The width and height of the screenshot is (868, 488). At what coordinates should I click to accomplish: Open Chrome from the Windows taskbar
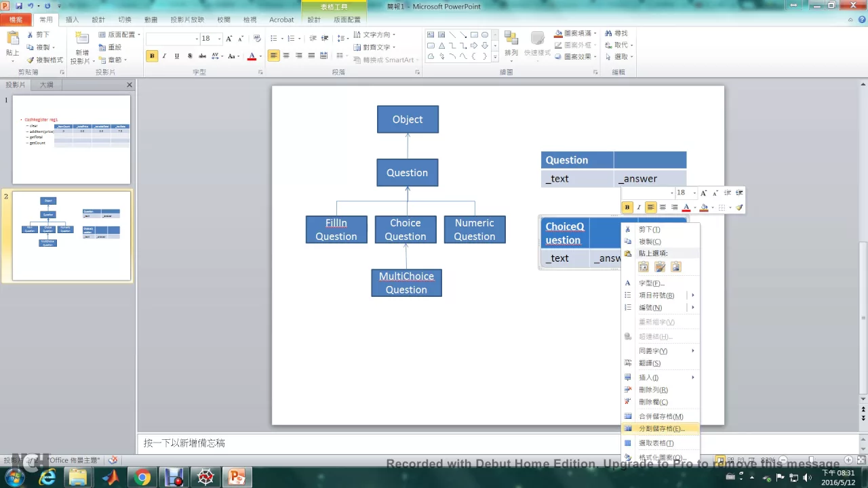(142, 477)
